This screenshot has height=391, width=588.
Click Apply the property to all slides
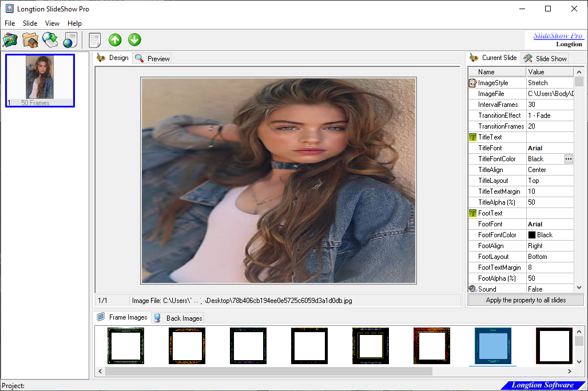[x=526, y=300]
